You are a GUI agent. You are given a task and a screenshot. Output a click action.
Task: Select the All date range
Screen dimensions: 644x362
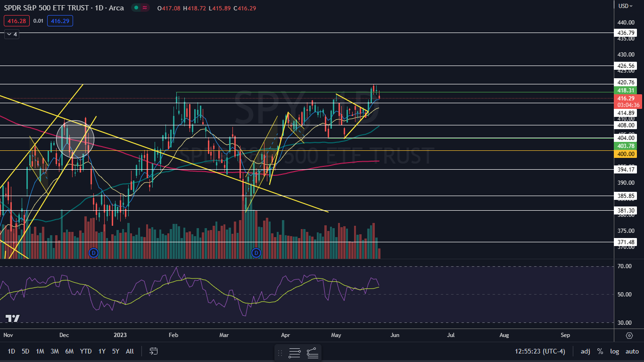(130, 351)
